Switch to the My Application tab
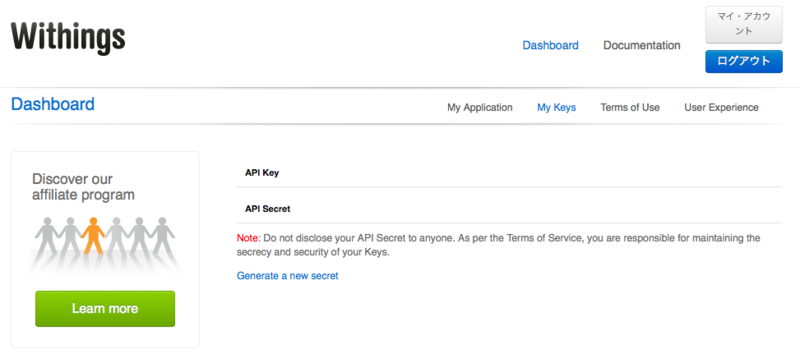Viewport: 800px width, 363px height. 480,108
